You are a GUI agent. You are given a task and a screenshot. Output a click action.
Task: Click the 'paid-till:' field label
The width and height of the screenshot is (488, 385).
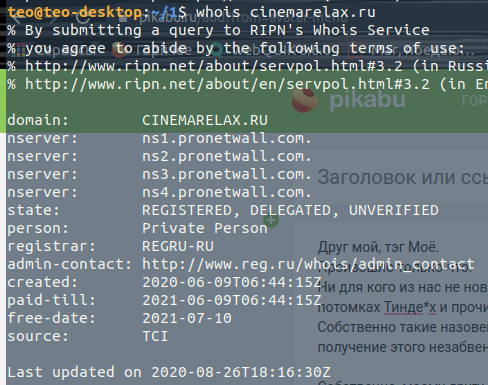pyautogui.click(x=51, y=300)
